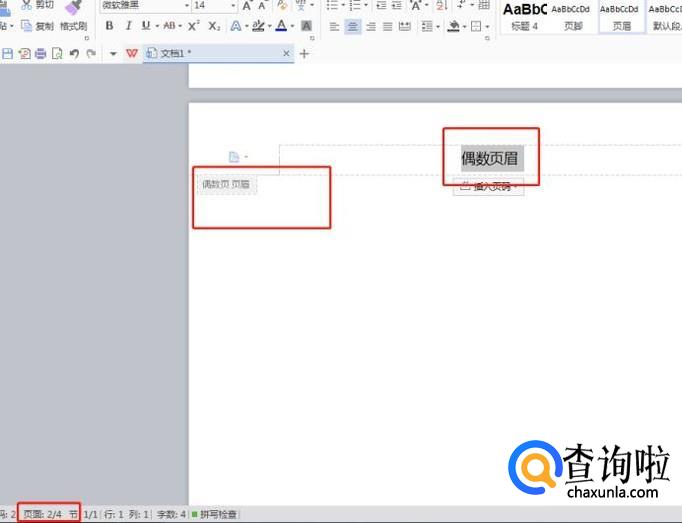Toggle center text alignment
This screenshot has width=682, height=523.
click(x=352, y=26)
